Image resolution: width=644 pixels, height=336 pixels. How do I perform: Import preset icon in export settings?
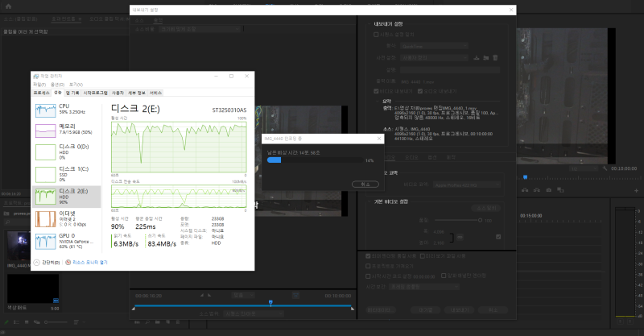coord(486,57)
